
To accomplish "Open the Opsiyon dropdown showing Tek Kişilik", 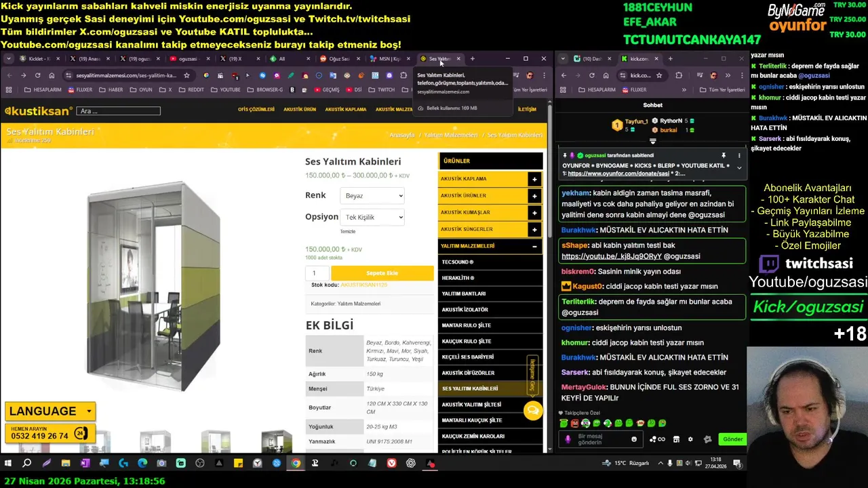I will tap(372, 217).
